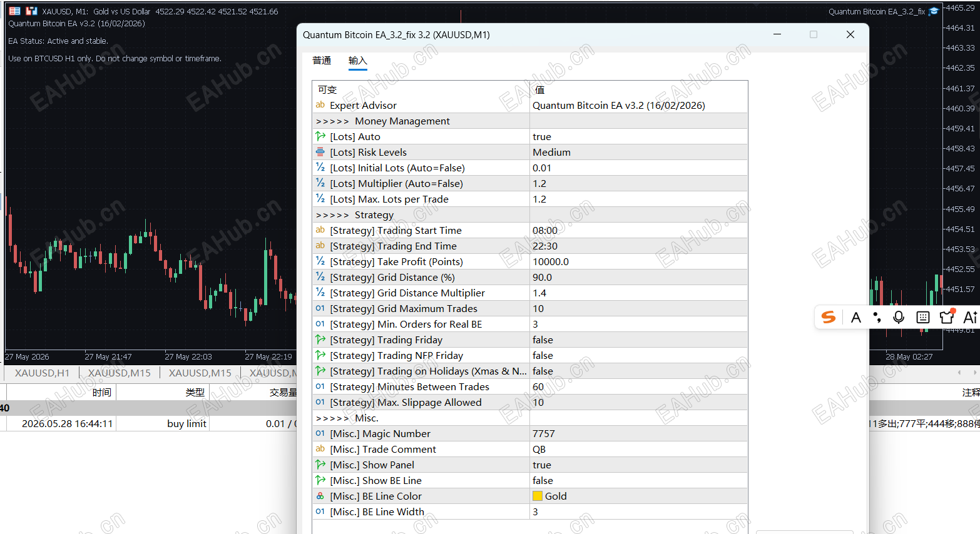This screenshot has width=980, height=534.
Task: Click the fraction icon beside [Lots] Initial Lots
Action: click(x=320, y=168)
